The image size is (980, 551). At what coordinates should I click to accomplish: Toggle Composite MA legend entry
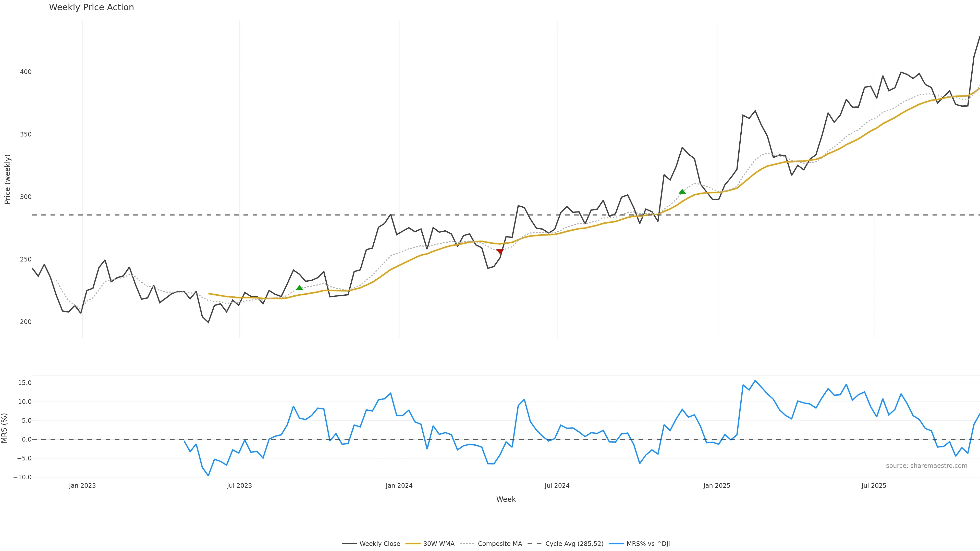pyautogui.click(x=499, y=544)
